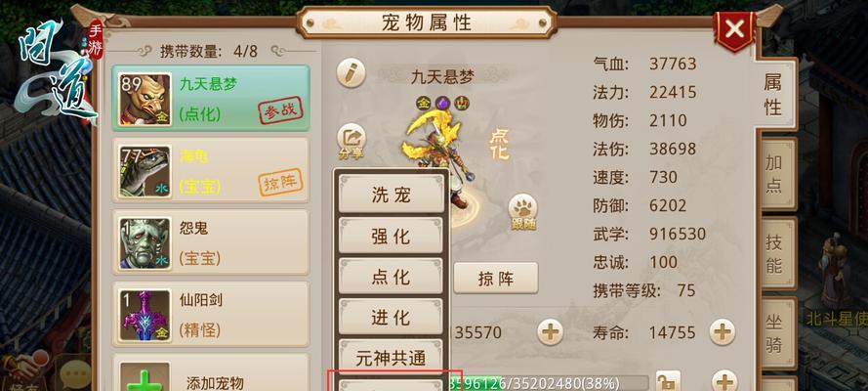The height and width of the screenshot is (391, 868).
Task: Click the plus icon beside 35570
Action: (551, 332)
